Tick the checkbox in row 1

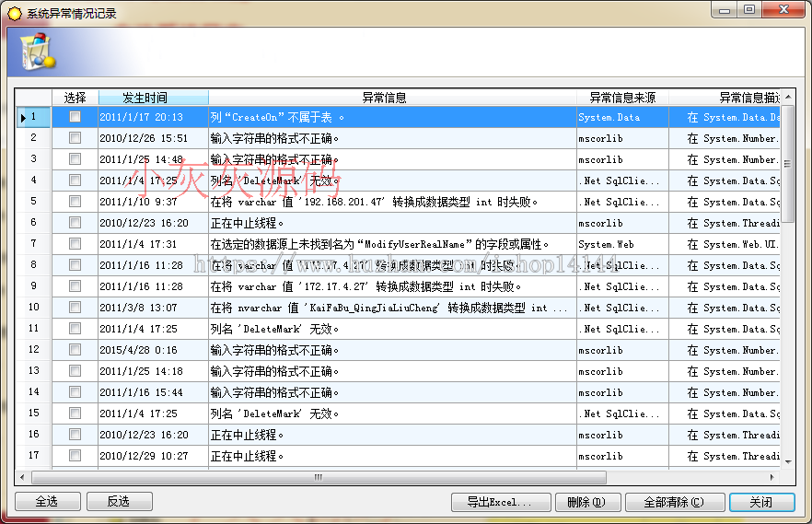(x=75, y=117)
